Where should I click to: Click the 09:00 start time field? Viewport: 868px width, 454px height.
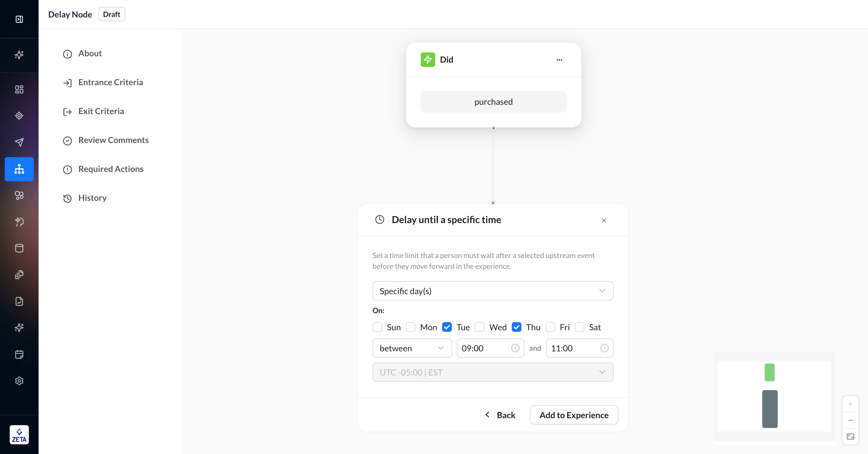[x=490, y=348]
